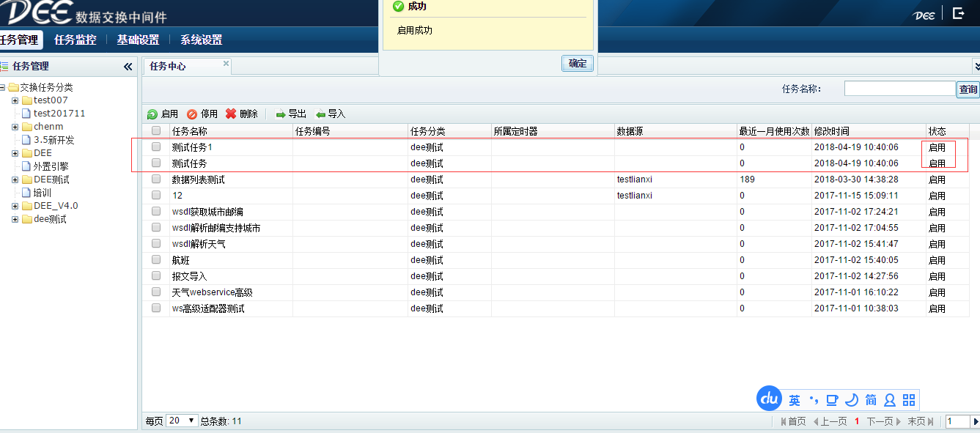
Task: Click 确定 button in success dialog
Action: coord(578,63)
